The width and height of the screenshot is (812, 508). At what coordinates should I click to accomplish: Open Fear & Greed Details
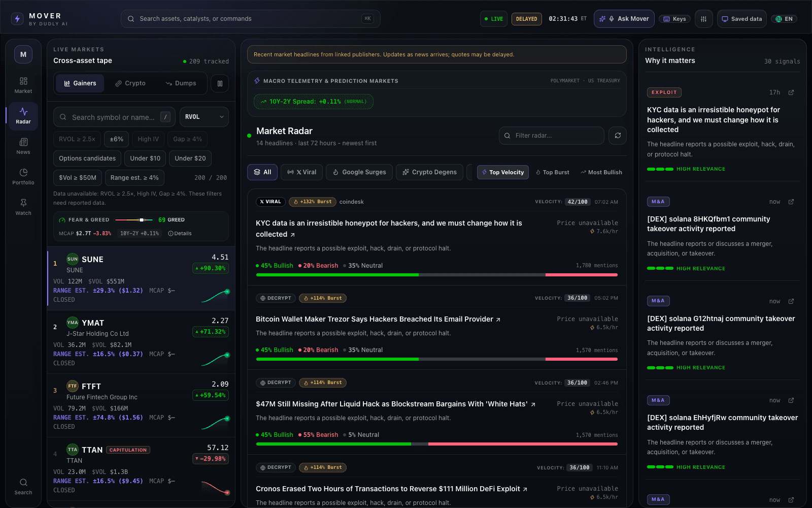coord(180,234)
